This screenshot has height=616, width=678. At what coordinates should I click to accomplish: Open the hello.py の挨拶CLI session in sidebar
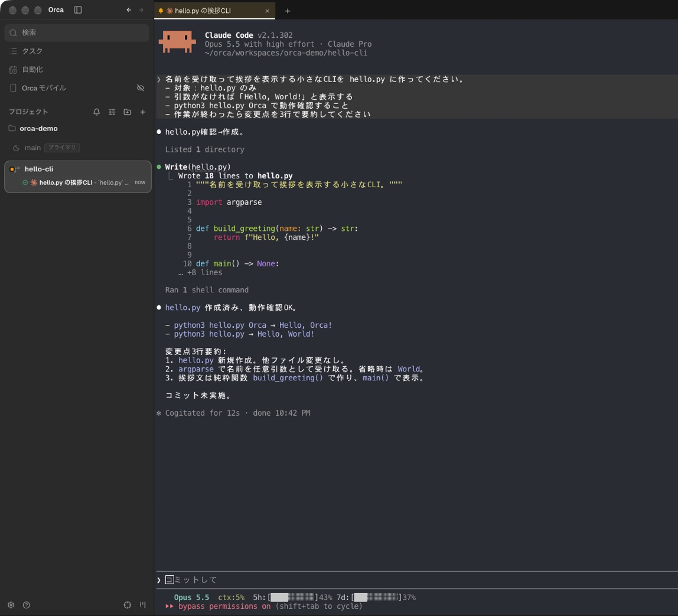click(83, 182)
